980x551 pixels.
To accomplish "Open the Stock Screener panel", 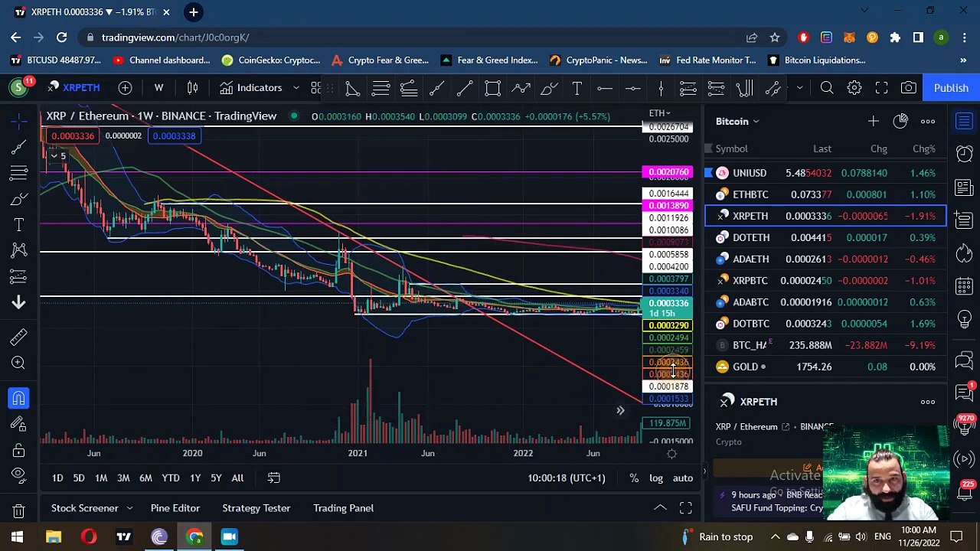I will coord(85,508).
